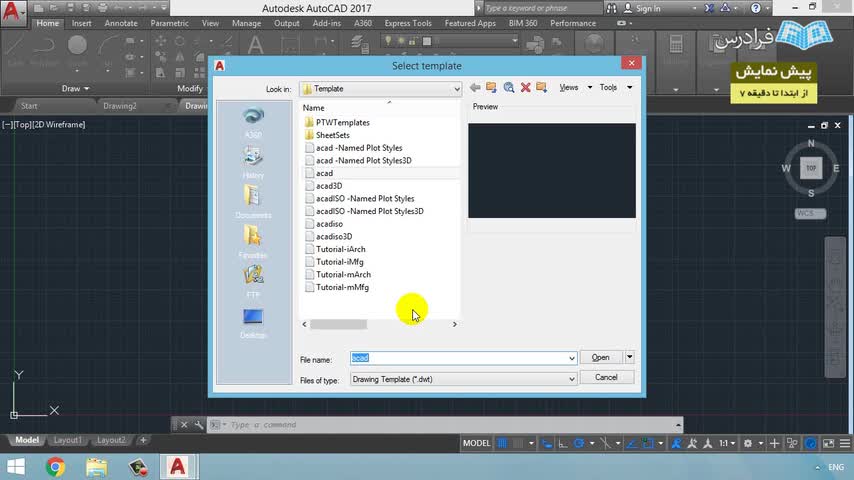Open Workspace Switching gear icon
The height and width of the screenshot is (480, 854).
pos(748,443)
